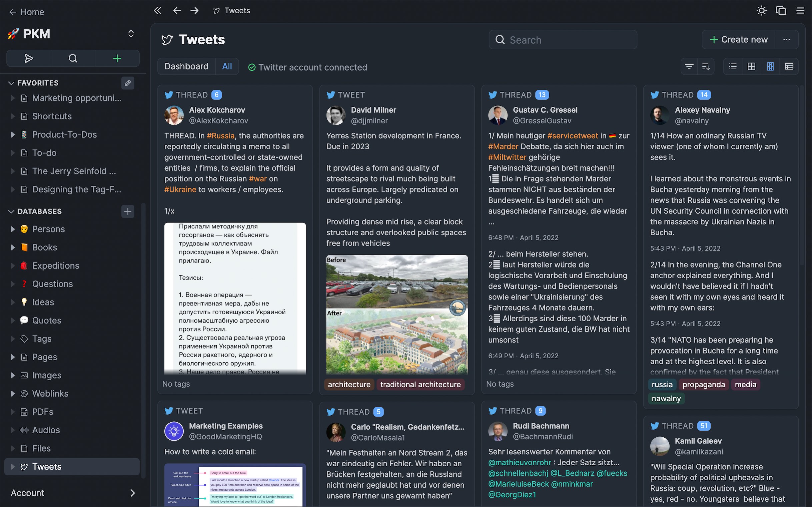The width and height of the screenshot is (812, 507).
Task: Switch to the Dashboard tab
Action: tap(186, 66)
